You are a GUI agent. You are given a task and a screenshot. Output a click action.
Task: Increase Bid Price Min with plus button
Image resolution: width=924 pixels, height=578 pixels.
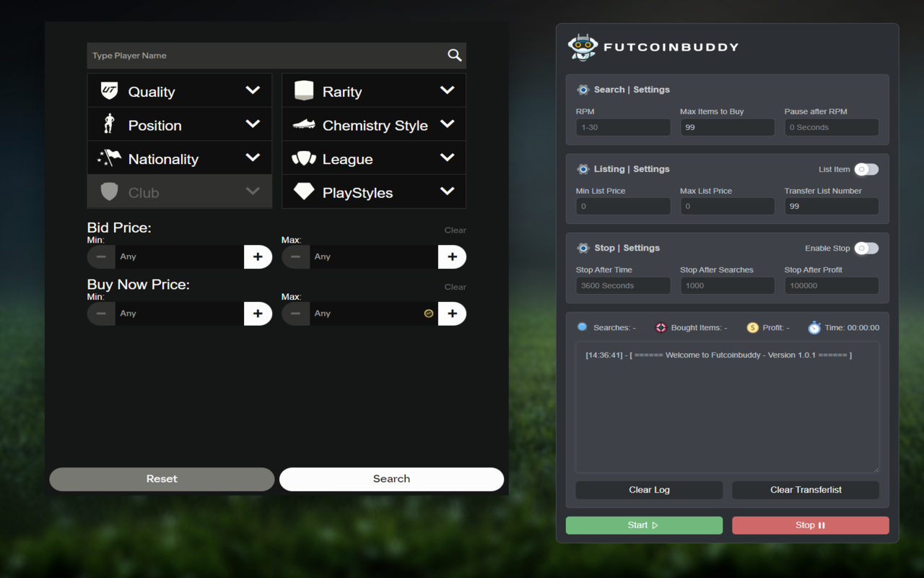258,256
